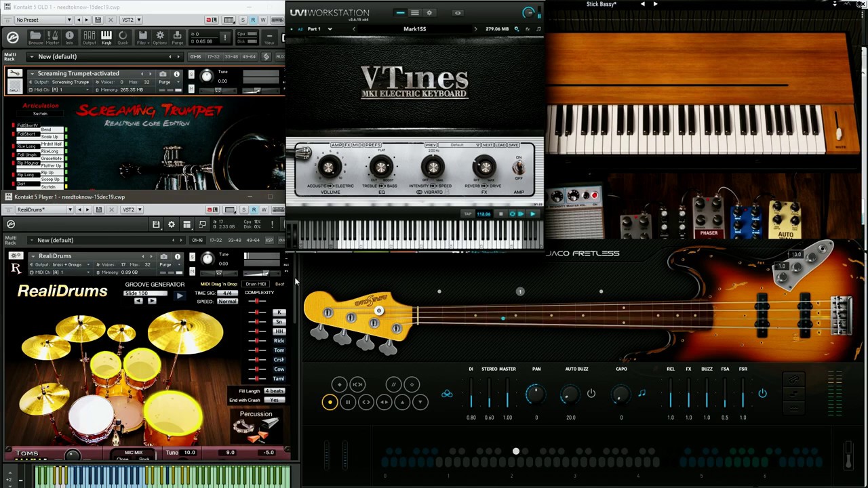Open No Preset dropdown in top Kontakt
Screen dimensions: 868x488
[42, 20]
